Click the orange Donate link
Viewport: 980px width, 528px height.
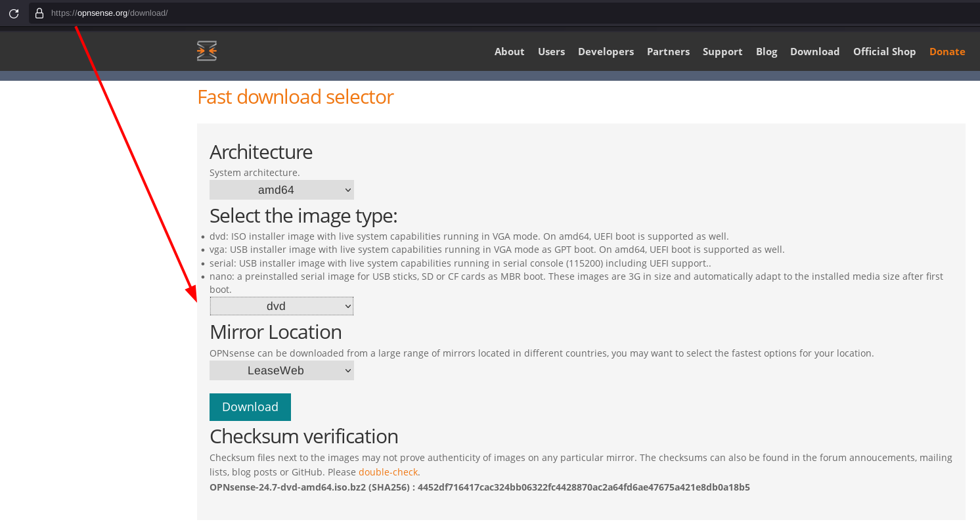pos(947,52)
